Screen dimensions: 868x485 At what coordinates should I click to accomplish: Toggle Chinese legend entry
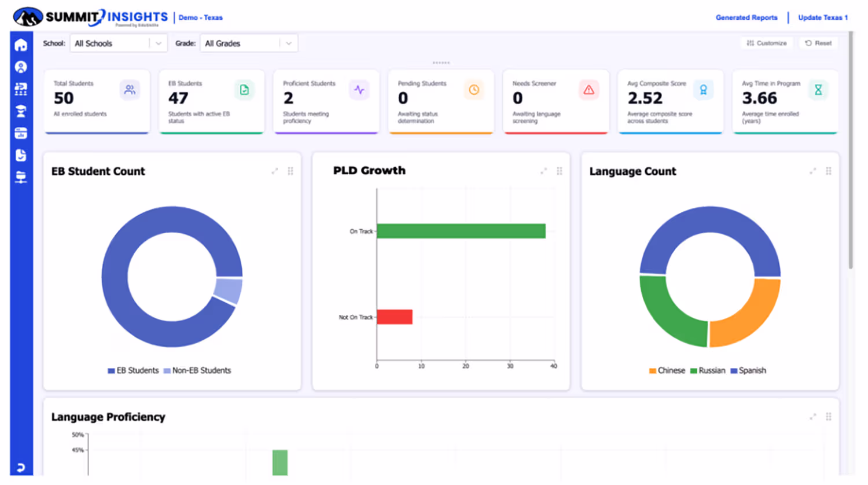coord(667,370)
